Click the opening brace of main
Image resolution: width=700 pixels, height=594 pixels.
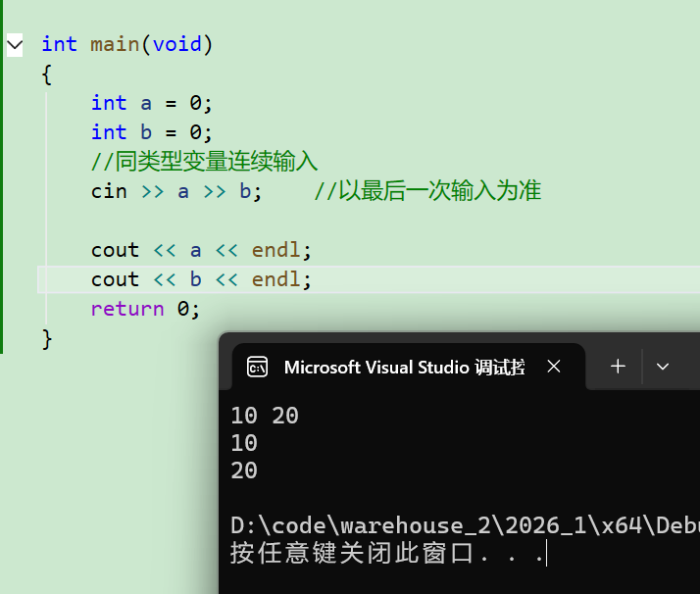point(47,74)
